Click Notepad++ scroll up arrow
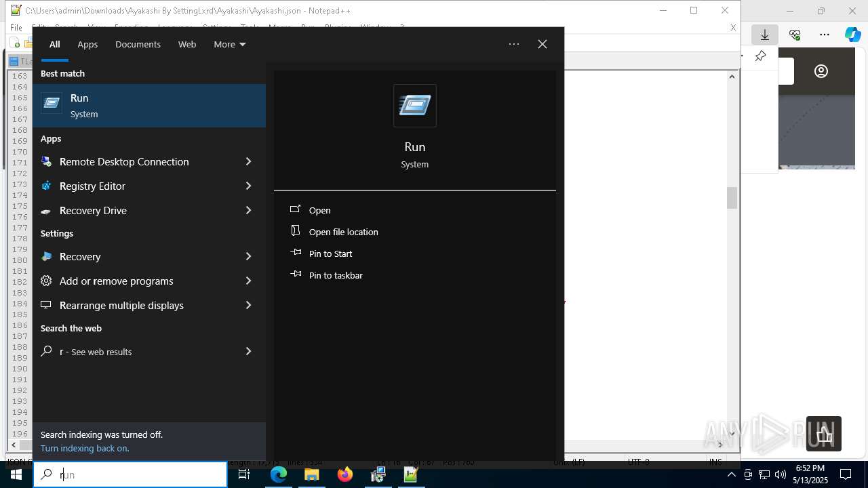The width and height of the screenshot is (868, 488). point(732,76)
